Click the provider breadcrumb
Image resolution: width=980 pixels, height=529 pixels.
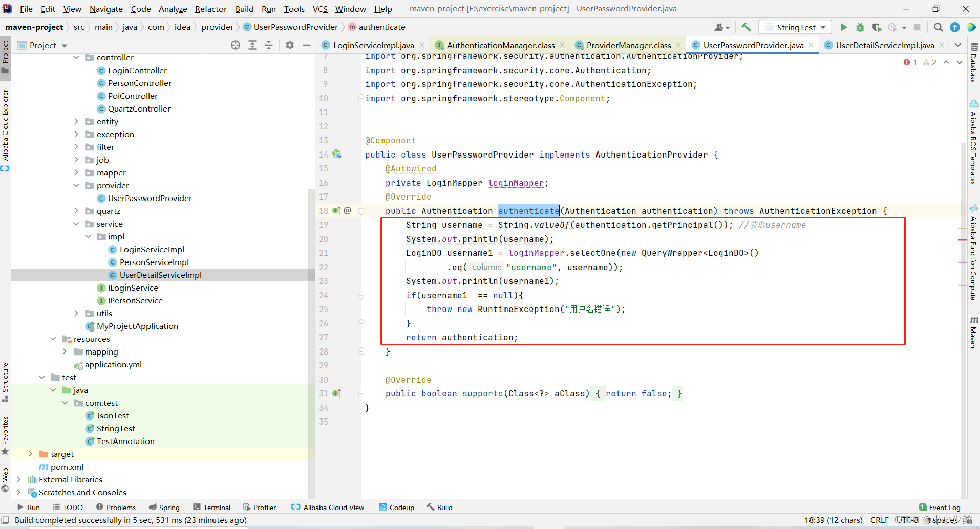217,27
